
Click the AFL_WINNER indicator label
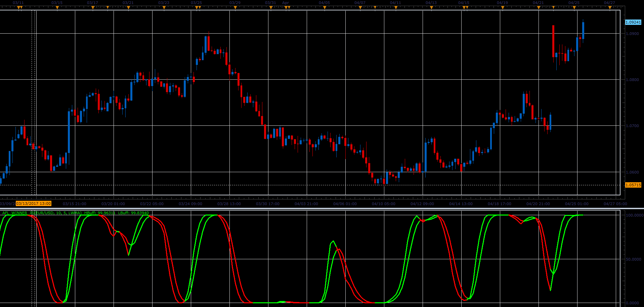click(42, 213)
